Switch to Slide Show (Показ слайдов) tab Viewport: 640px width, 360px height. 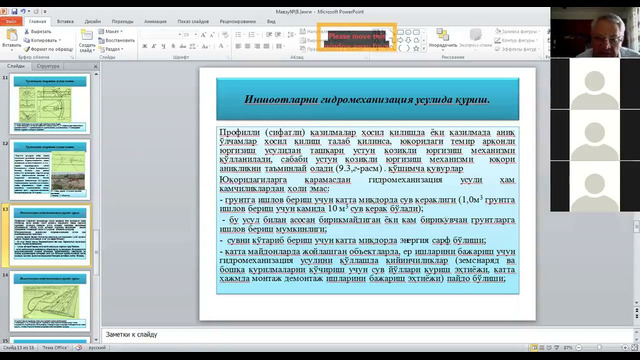click(x=193, y=21)
